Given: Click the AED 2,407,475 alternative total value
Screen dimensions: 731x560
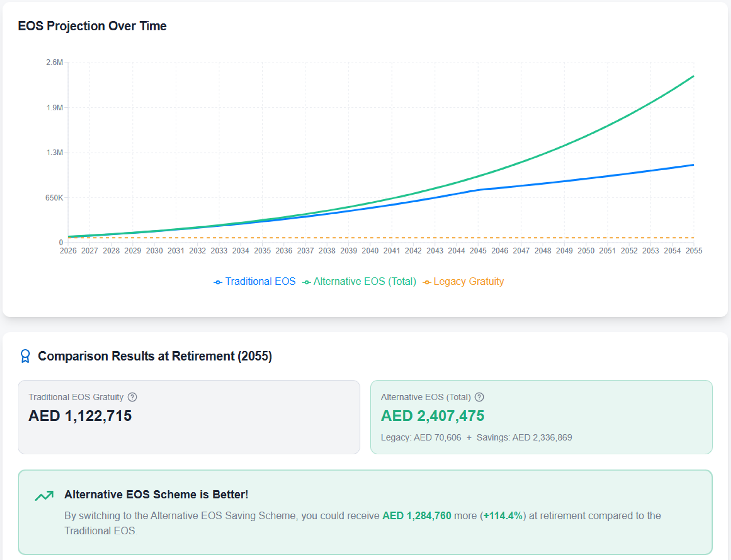Looking at the screenshot, I should pyautogui.click(x=433, y=416).
